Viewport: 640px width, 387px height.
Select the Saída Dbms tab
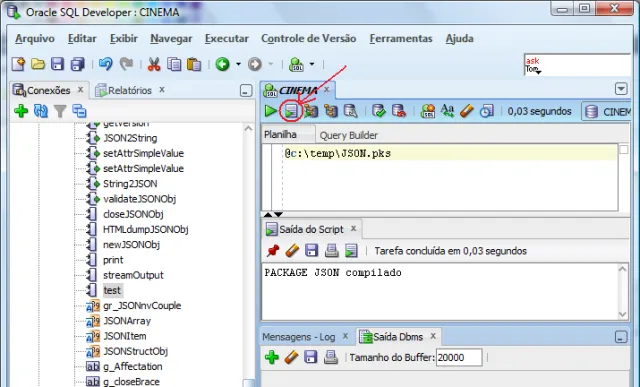pyautogui.click(x=398, y=337)
